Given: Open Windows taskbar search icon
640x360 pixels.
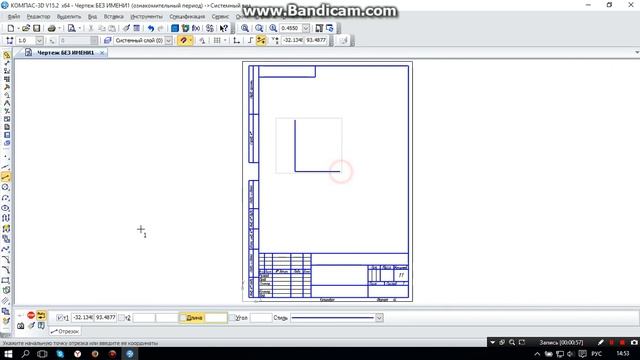Looking at the screenshot, I should pos(25,354).
